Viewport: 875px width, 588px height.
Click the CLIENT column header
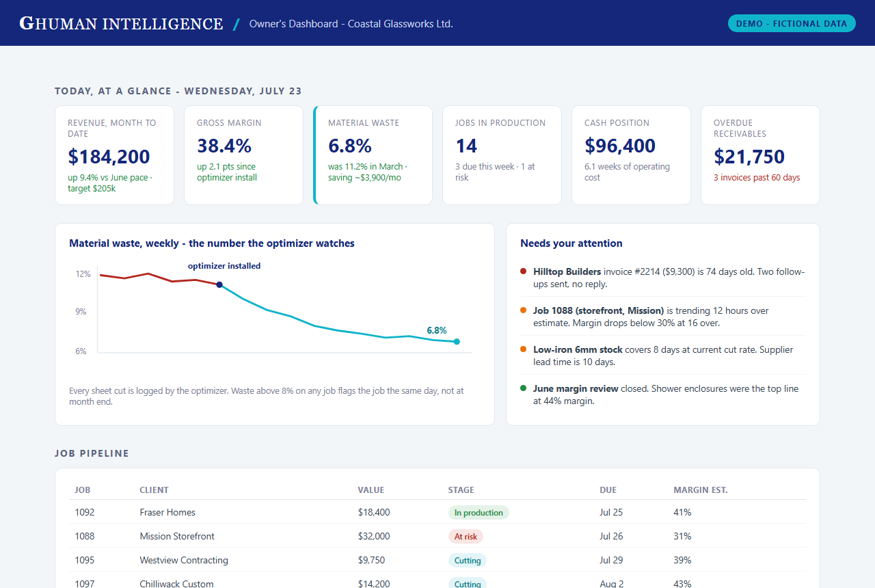pyautogui.click(x=154, y=490)
